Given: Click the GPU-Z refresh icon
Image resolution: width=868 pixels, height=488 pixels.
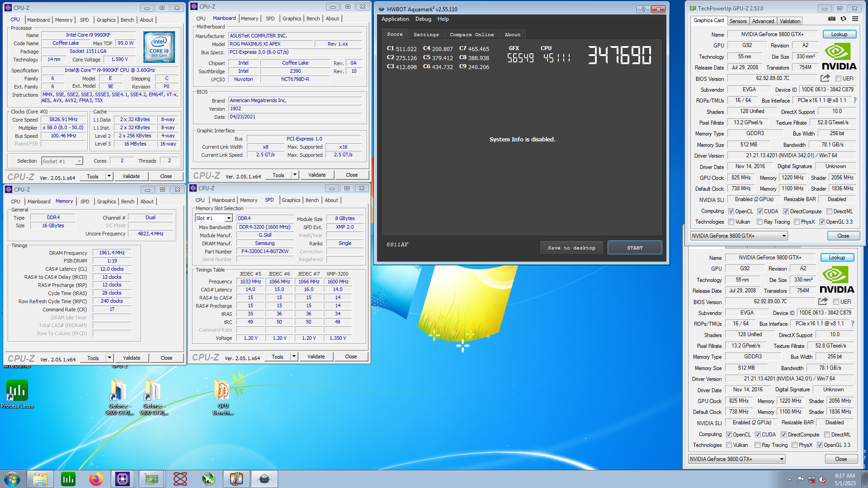Looking at the screenshot, I should click(x=843, y=19).
